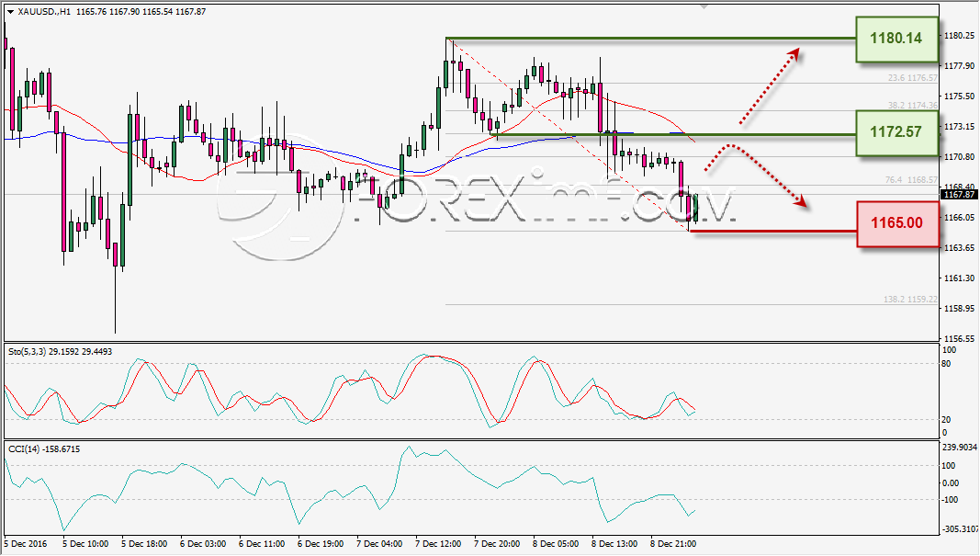Image resolution: width=980 pixels, height=556 pixels.
Task: Click Stochastic scale level 20
Action: [x=946, y=420]
